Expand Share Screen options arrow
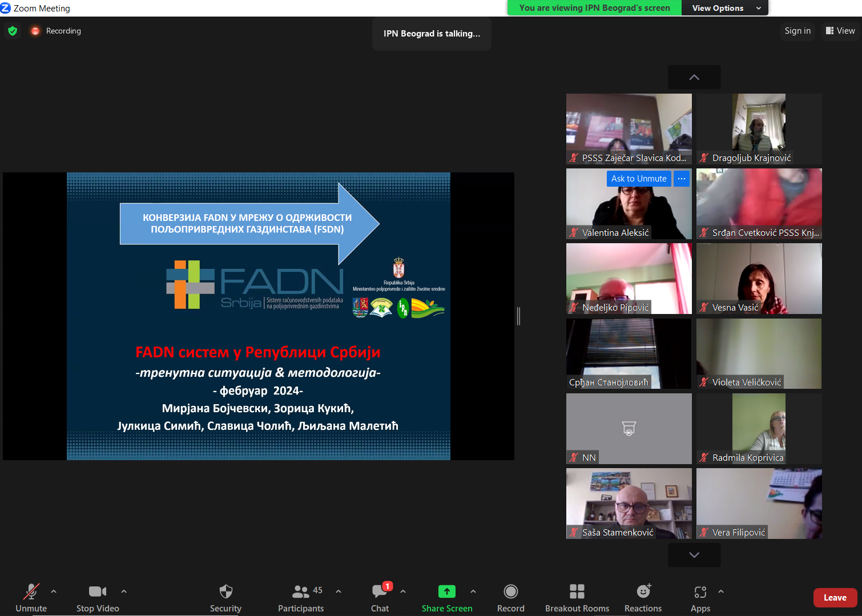This screenshot has width=862, height=616. (x=473, y=591)
